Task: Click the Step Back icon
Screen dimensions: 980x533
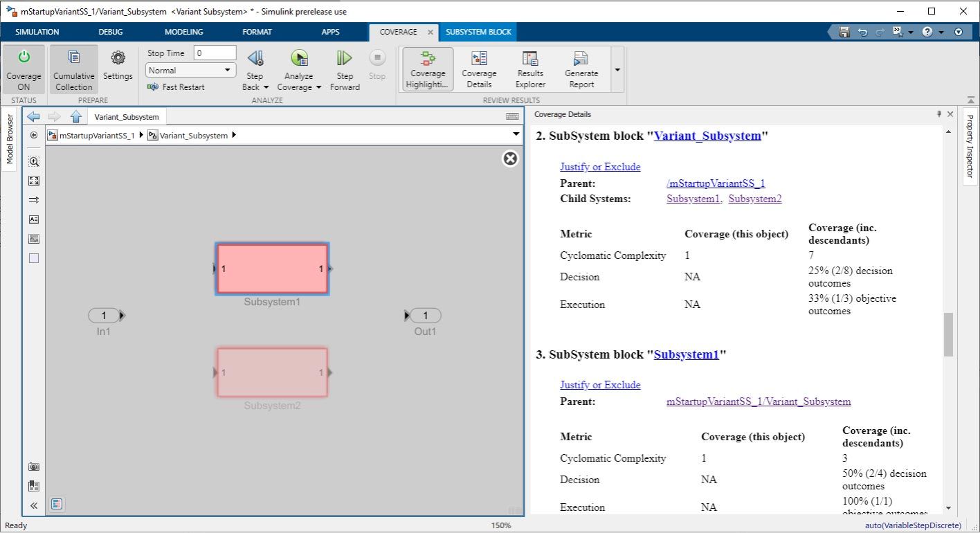Action: pyautogui.click(x=254, y=66)
